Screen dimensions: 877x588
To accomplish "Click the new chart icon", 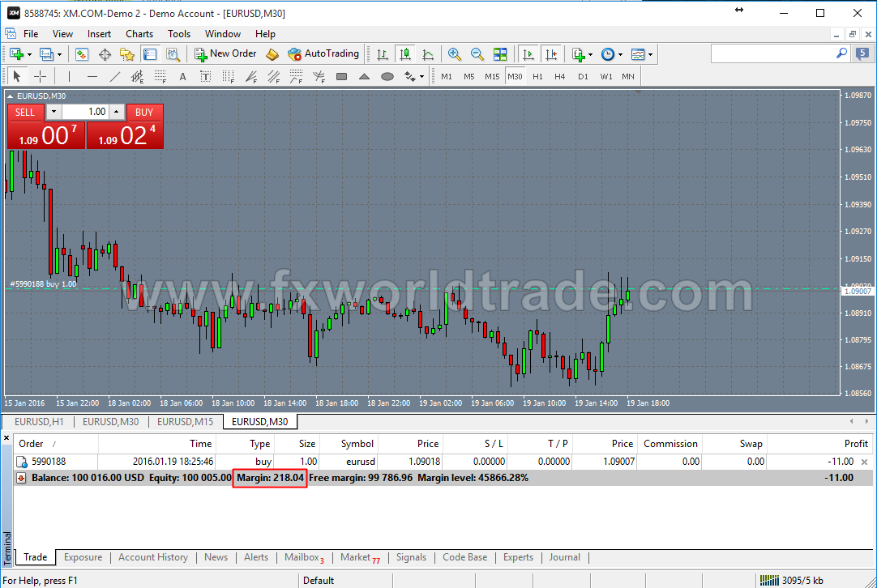I will coord(16,54).
